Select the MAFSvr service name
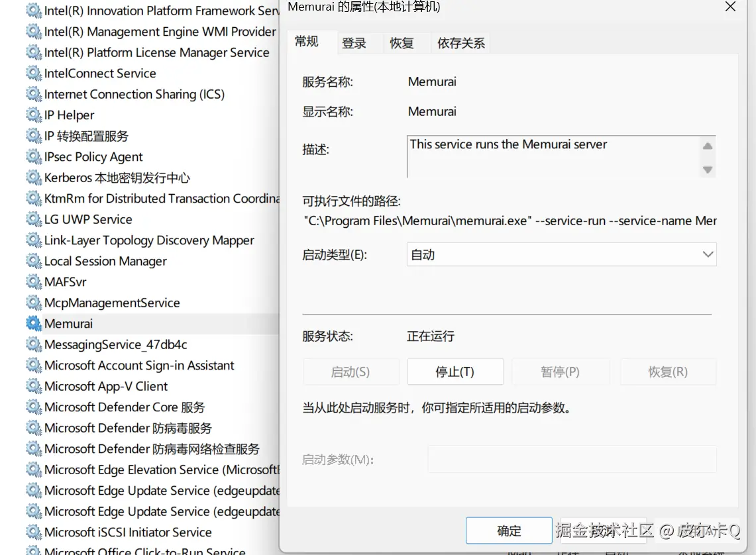Image resolution: width=756 pixels, height=555 pixels. [66, 282]
